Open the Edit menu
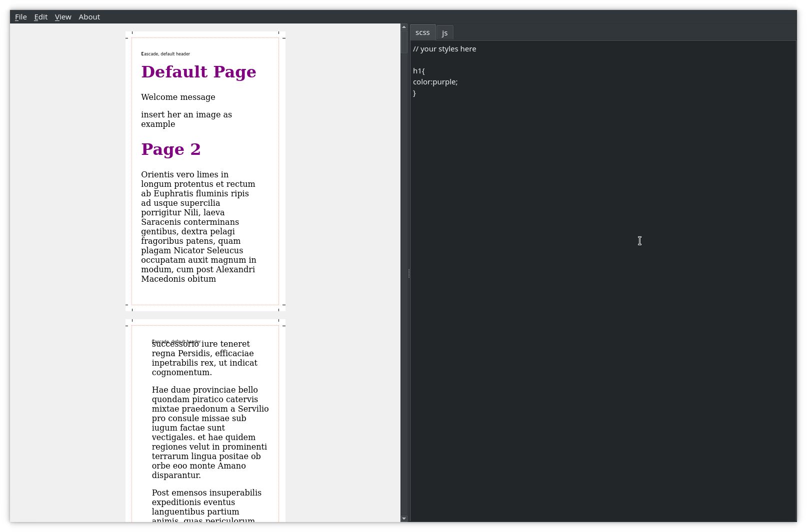The width and height of the screenshot is (807, 532). (40, 17)
